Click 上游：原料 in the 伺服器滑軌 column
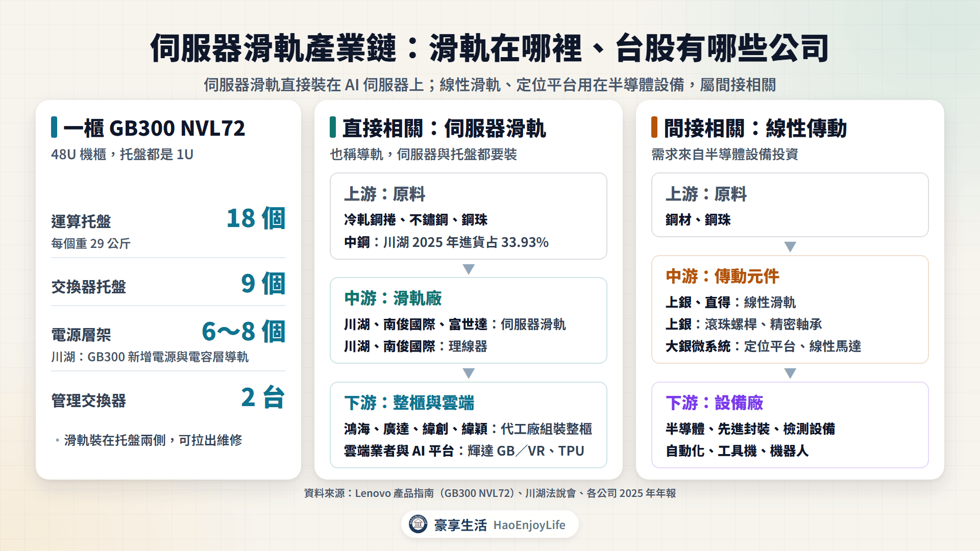The height and width of the screenshot is (551, 980). (x=384, y=194)
